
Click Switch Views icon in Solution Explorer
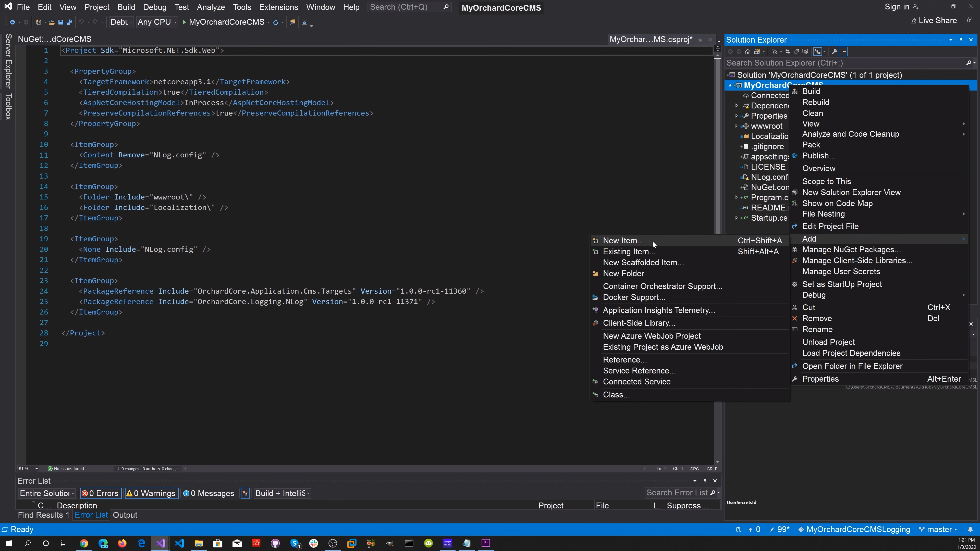click(x=757, y=52)
